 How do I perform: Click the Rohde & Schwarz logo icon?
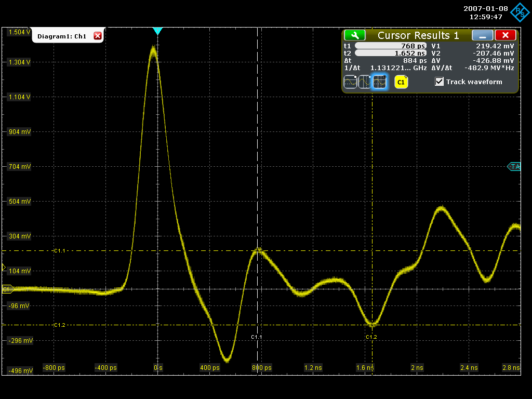[520, 12]
